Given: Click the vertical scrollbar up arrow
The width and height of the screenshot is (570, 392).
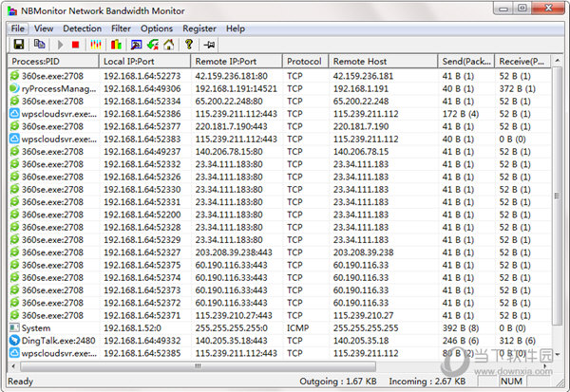Looking at the screenshot, I should pyautogui.click(x=557, y=61).
